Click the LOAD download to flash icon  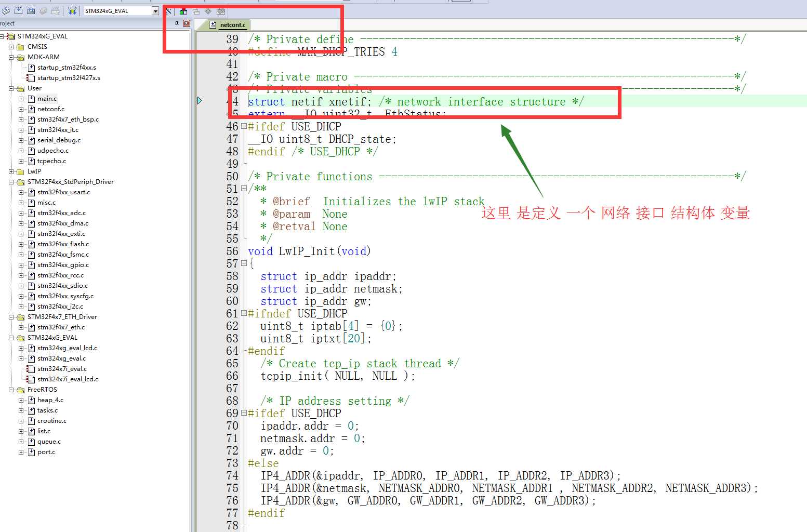pos(72,10)
